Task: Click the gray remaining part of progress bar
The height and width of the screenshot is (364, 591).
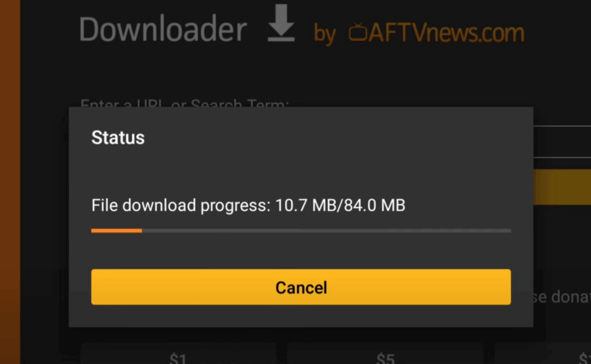Action: coord(327,231)
